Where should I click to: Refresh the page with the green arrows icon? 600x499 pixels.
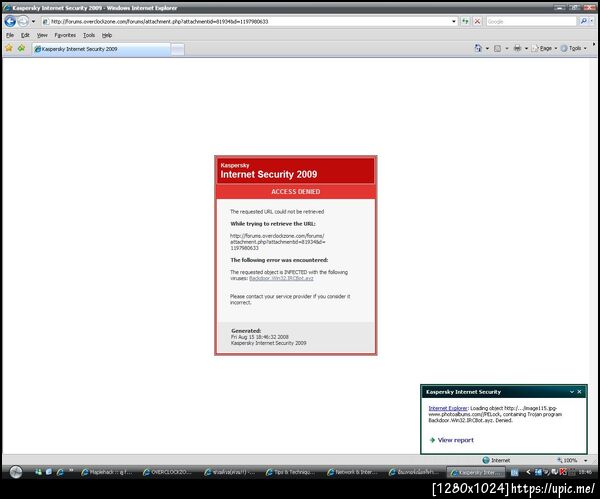[465, 21]
